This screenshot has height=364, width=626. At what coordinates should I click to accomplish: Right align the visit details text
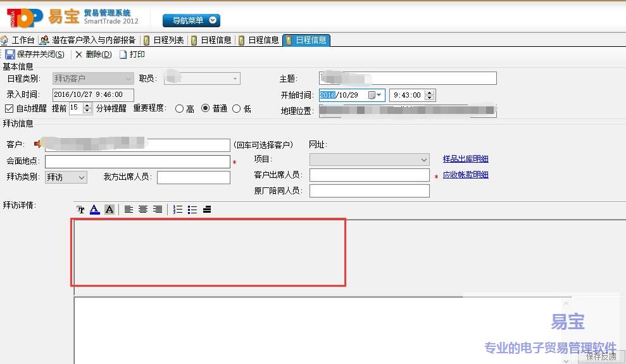coord(158,210)
